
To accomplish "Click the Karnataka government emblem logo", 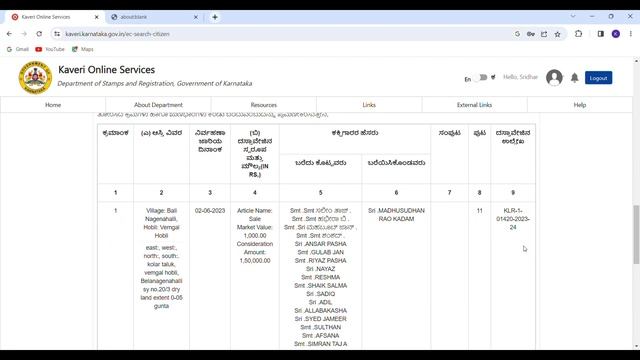I will [x=35, y=77].
